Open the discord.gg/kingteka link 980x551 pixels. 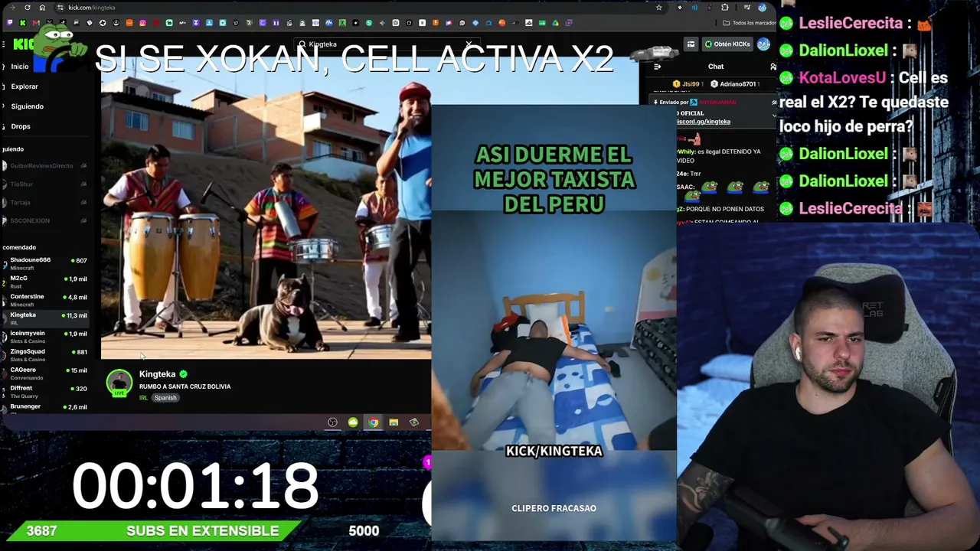pyautogui.click(x=704, y=122)
